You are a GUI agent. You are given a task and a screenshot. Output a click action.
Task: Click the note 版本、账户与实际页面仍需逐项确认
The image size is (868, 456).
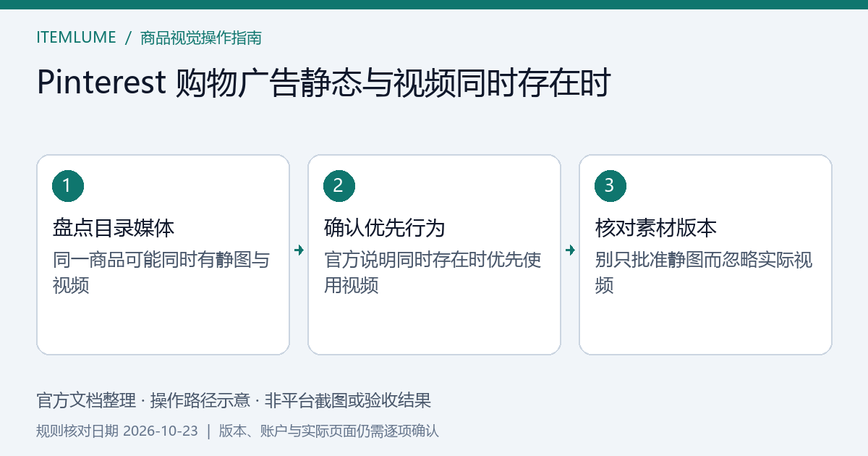pyautogui.click(x=329, y=431)
